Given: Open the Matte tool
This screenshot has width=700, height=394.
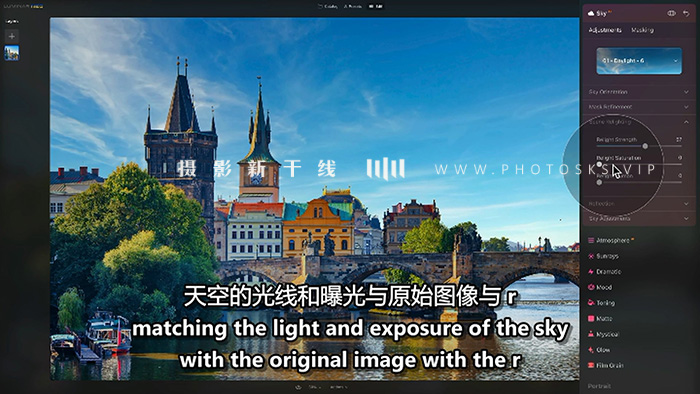Looking at the screenshot, I should (x=600, y=319).
